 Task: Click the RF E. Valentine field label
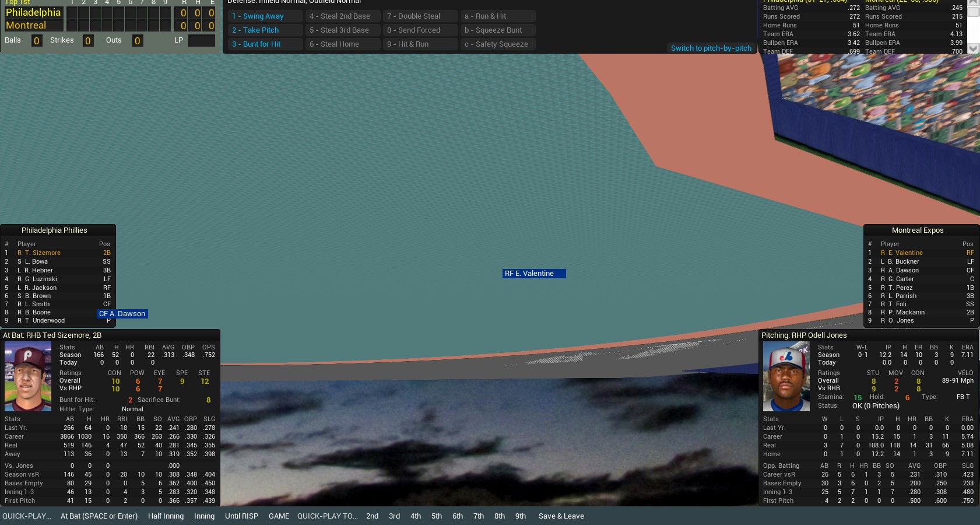(x=533, y=274)
